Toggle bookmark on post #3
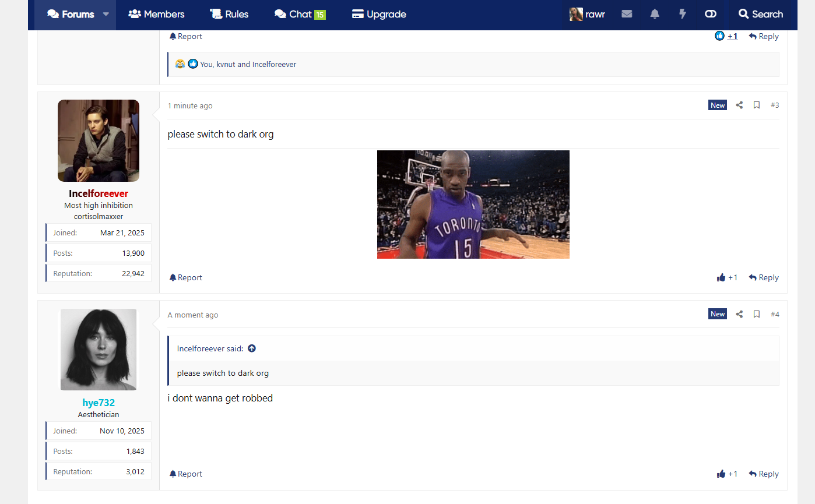 (757, 105)
